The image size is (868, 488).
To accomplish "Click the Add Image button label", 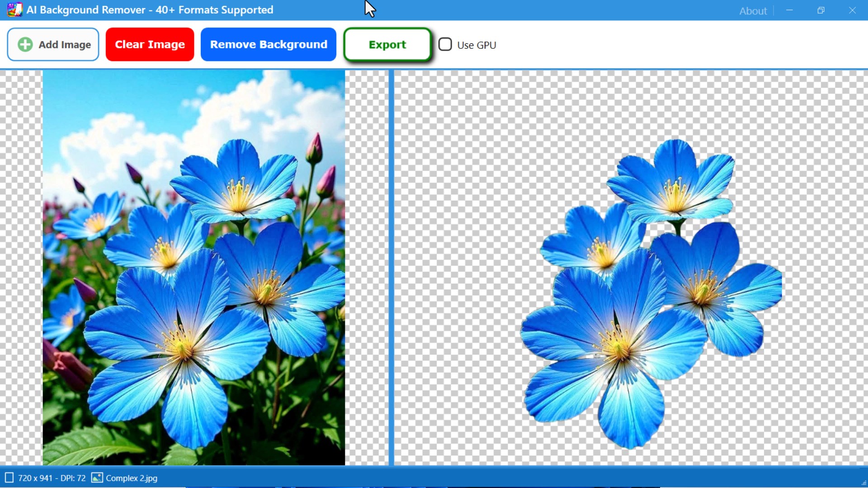I will tap(65, 44).
